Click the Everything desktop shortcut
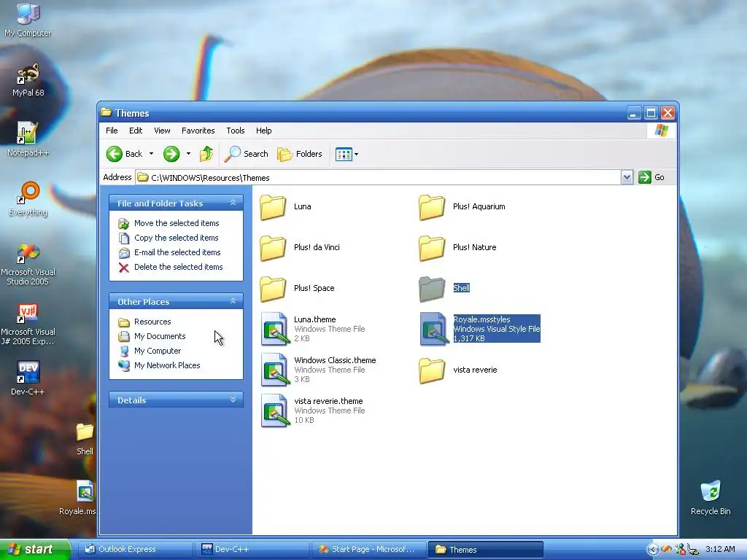The width and height of the screenshot is (747, 560). [x=28, y=199]
